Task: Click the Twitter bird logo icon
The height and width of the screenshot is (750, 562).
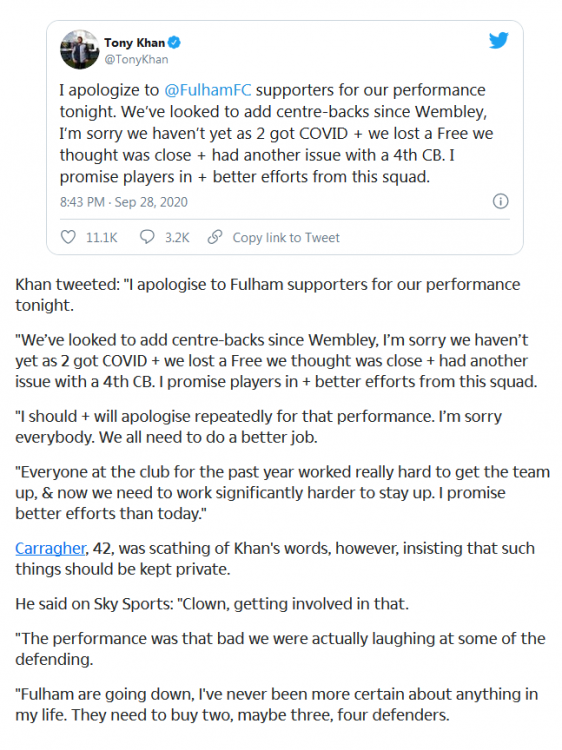Action: pos(498,40)
